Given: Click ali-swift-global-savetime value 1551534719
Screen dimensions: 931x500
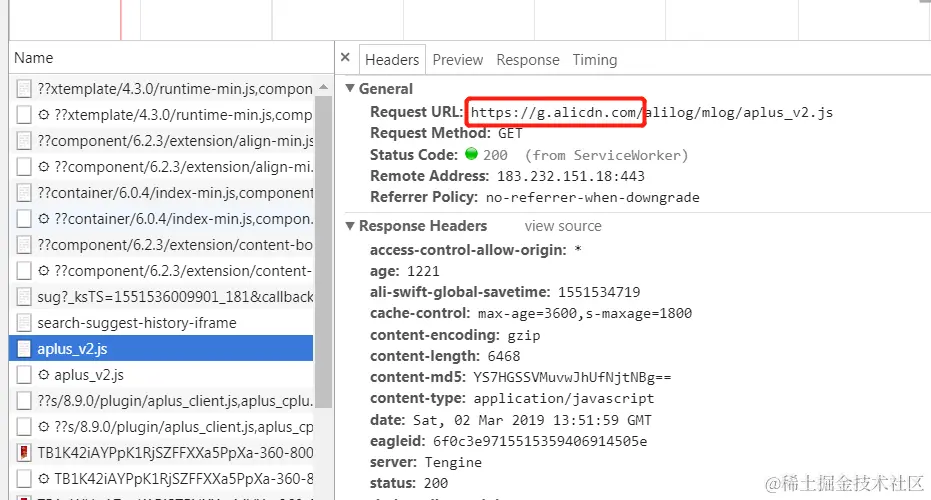Looking at the screenshot, I should click(599, 292).
